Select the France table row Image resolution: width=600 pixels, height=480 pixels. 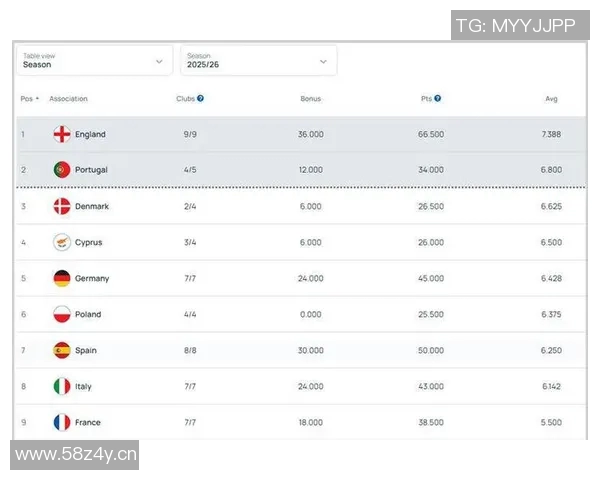point(300,422)
